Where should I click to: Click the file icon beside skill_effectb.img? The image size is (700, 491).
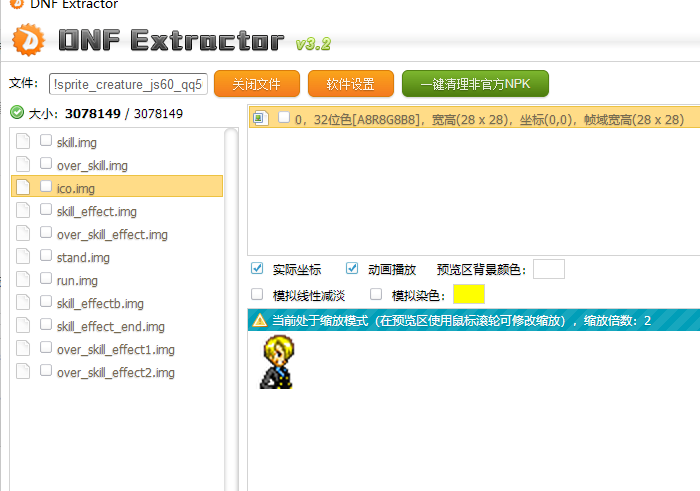[23, 302]
